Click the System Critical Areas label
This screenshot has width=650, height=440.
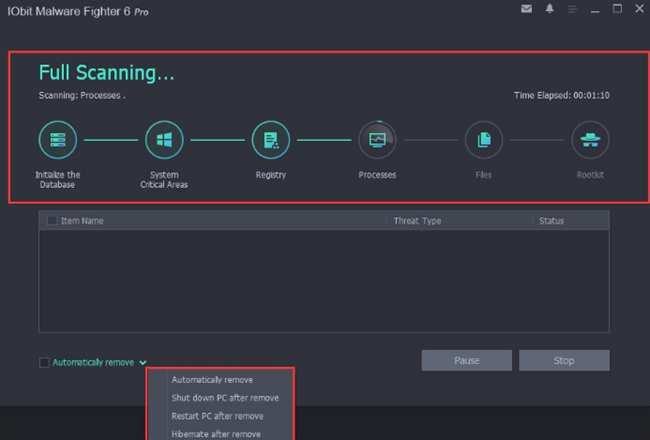pos(164,180)
